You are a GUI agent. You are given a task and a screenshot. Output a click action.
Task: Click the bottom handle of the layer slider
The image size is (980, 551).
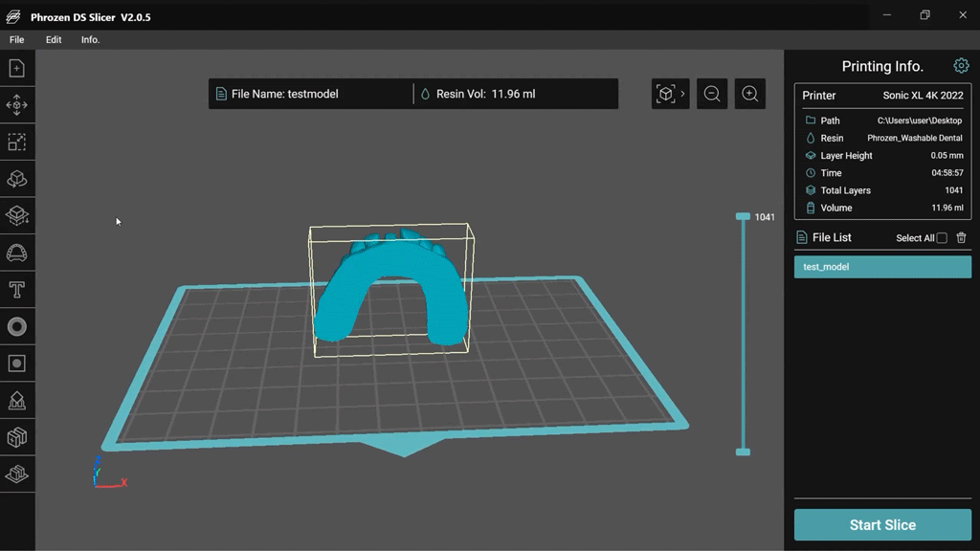point(743,452)
